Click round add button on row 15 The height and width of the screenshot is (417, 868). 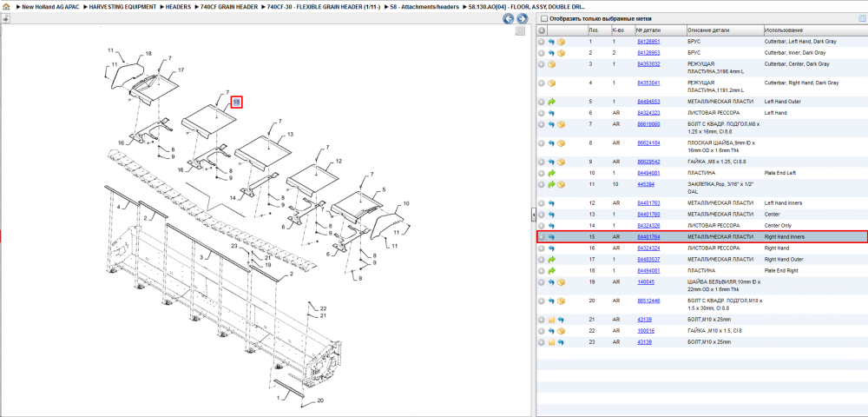pyautogui.click(x=542, y=237)
